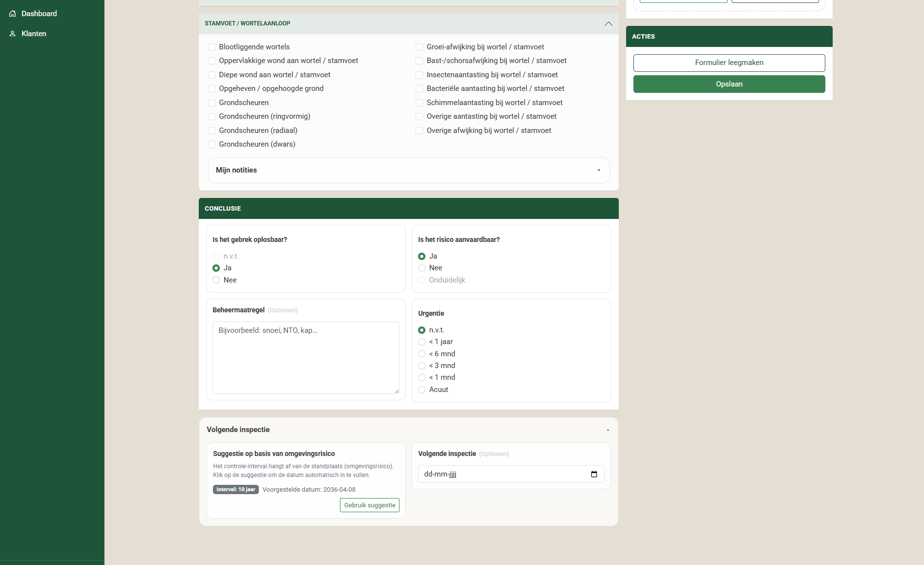Enable Grondscheuren (radiaal) checkbox

tap(212, 130)
